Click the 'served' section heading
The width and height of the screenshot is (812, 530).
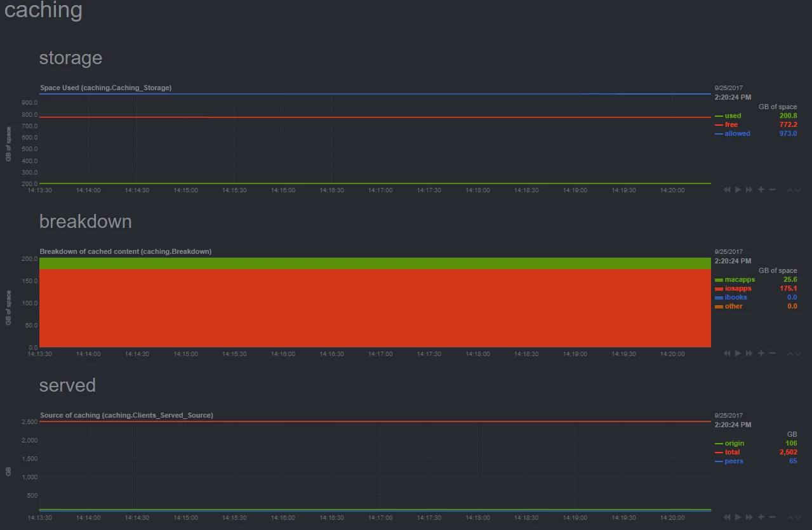tap(67, 385)
